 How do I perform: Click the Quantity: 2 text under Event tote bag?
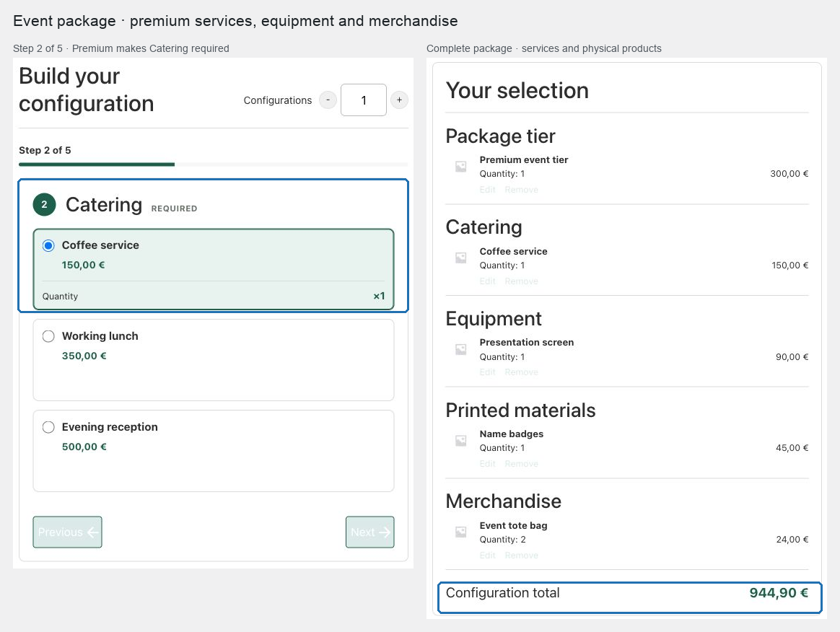502,540
